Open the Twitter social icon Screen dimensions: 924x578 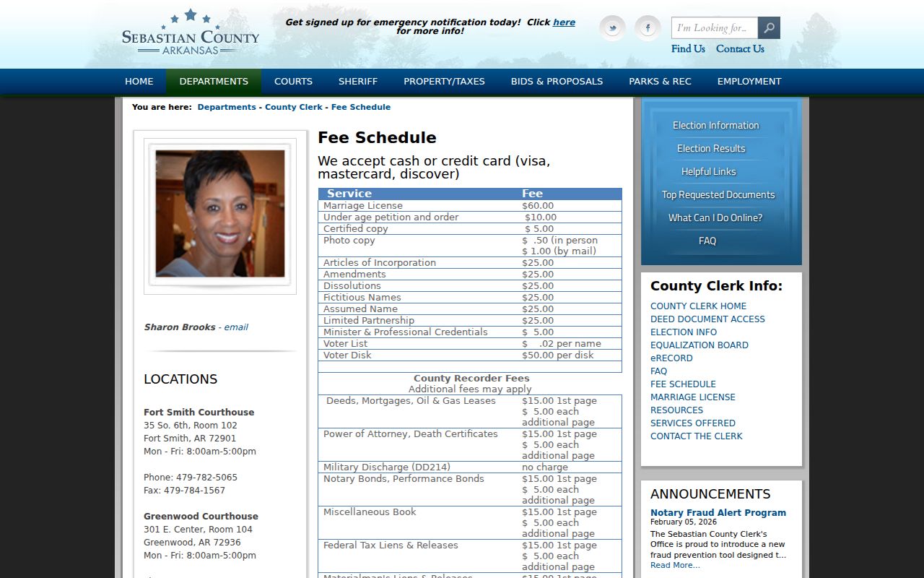(612, 28)
